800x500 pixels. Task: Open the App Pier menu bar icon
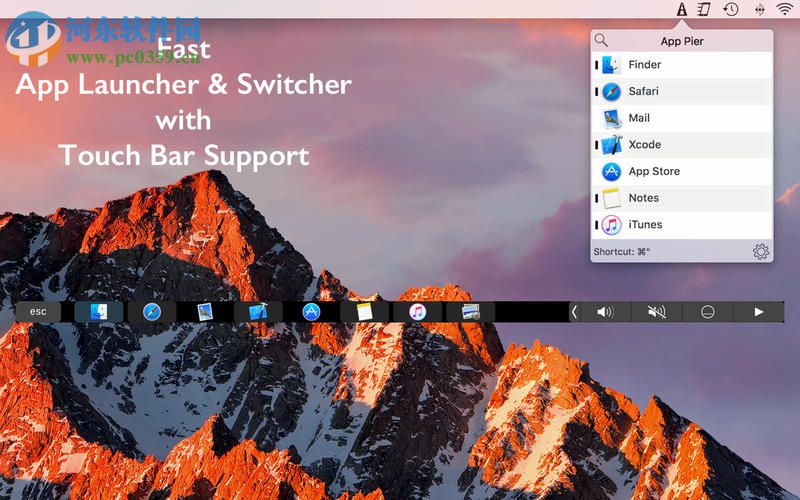click(682, 9)
